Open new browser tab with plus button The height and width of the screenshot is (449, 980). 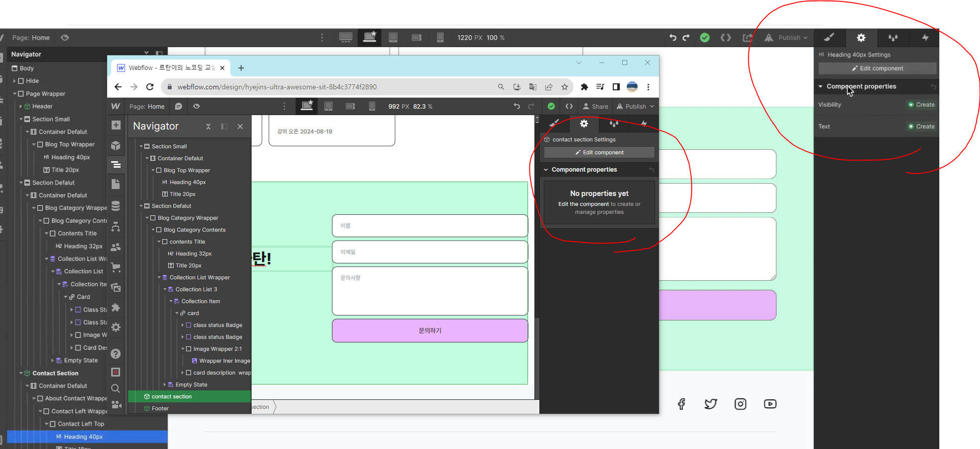[x=241, y=68]
